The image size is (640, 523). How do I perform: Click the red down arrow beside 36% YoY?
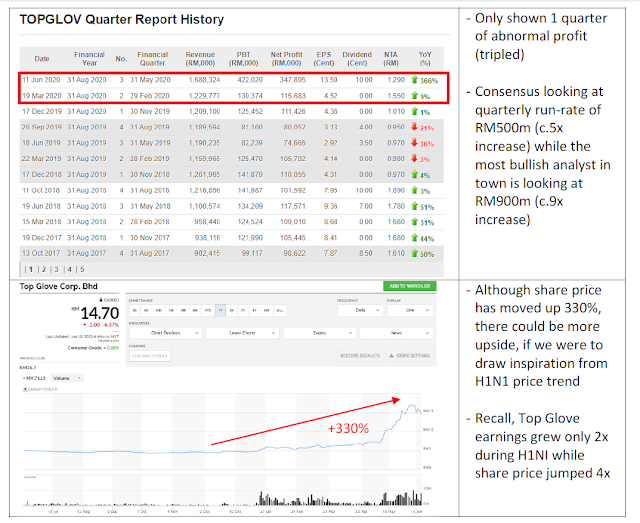click(415, 143)
